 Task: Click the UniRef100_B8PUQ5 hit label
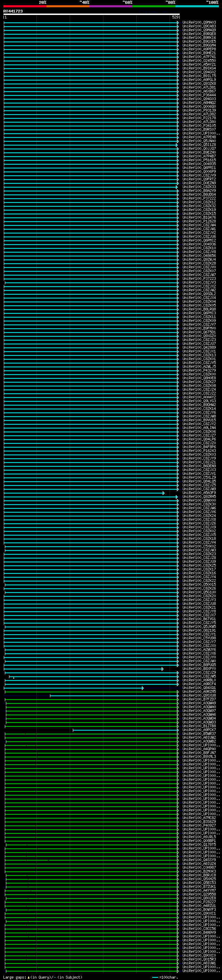[x=199, y=665]
